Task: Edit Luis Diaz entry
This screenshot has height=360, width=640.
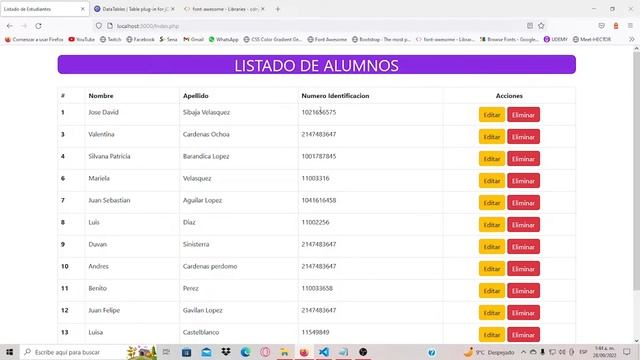Action: pos(492,225)
